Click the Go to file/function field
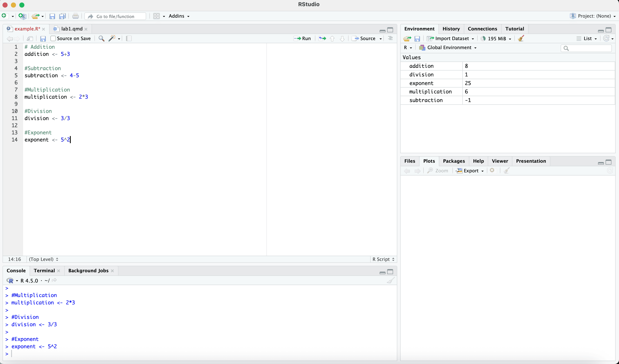This screenshot has width=619, height=364. 115,16
